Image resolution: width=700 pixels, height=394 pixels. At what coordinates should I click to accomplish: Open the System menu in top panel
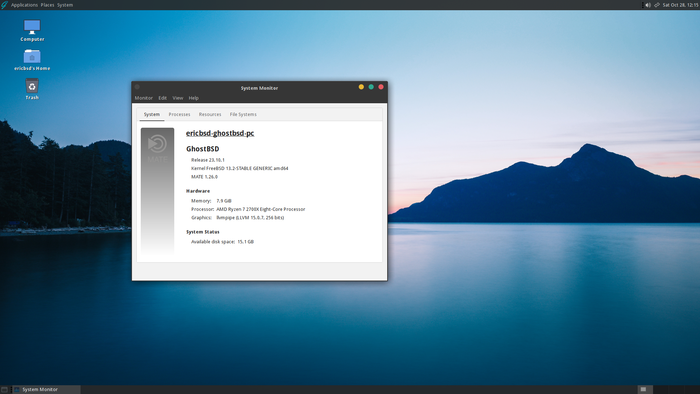65,5
